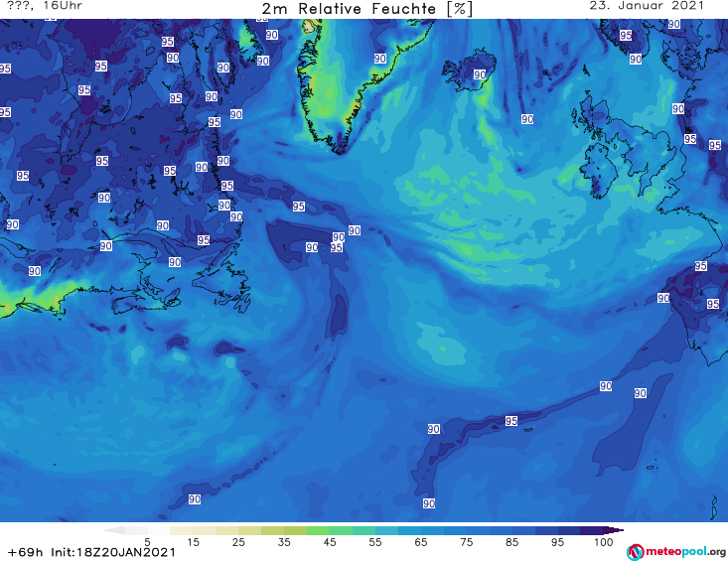Click the '90' label at the bottom-left humid streak
728x562 pixels.
coord(194,499)
